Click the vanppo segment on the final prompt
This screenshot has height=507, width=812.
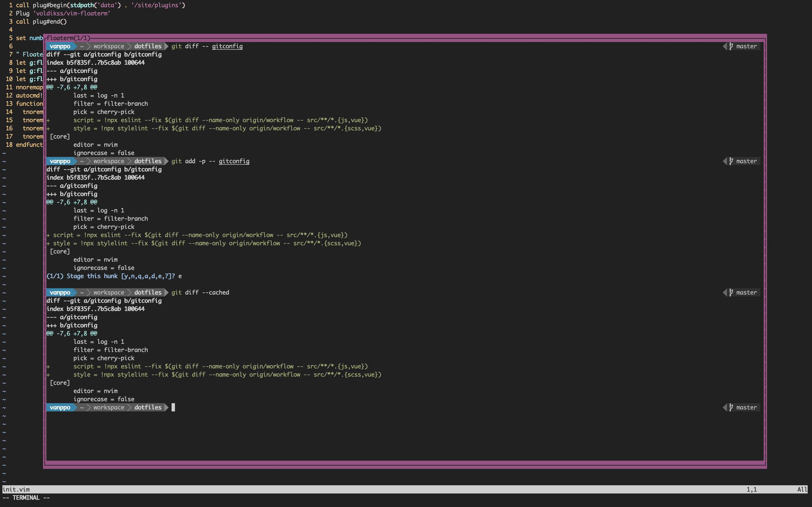pos(60,408)
